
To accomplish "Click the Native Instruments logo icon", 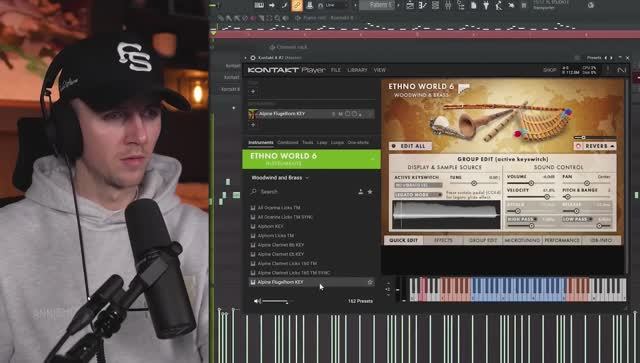I will click(621, 70).
